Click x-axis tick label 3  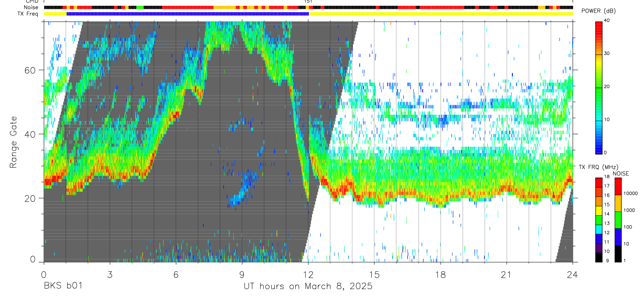pos(110,274)
